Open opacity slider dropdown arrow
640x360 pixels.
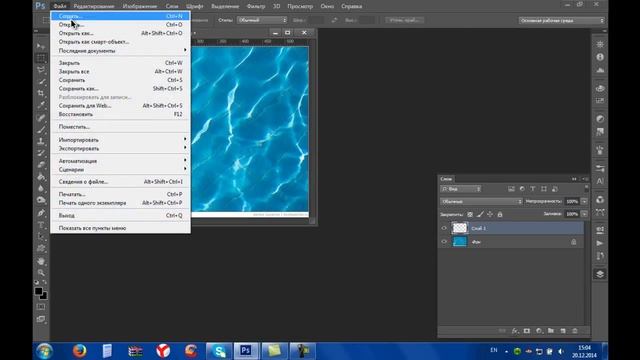pos(584,202)
